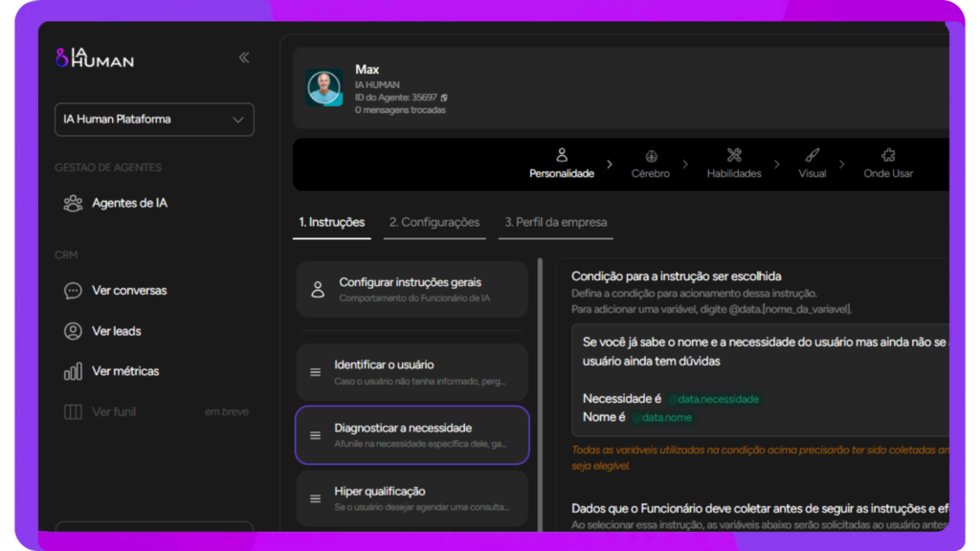The image size is (980, 551).
Task: Select Identificar o usuário instruction
Action: (412, 372)
